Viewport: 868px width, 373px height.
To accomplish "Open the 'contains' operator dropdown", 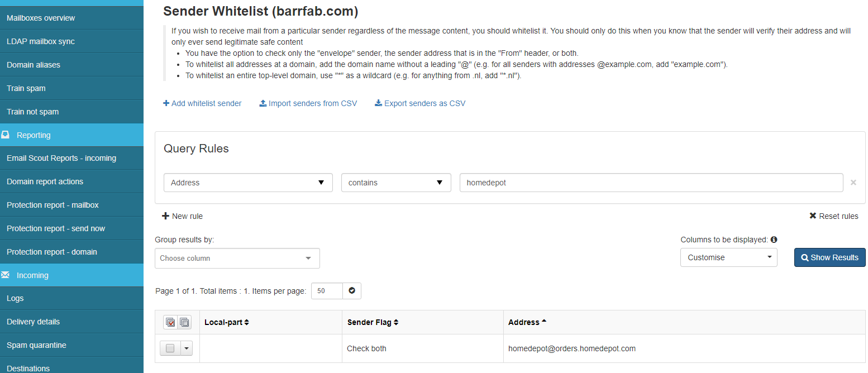I will tap(395, 183).
